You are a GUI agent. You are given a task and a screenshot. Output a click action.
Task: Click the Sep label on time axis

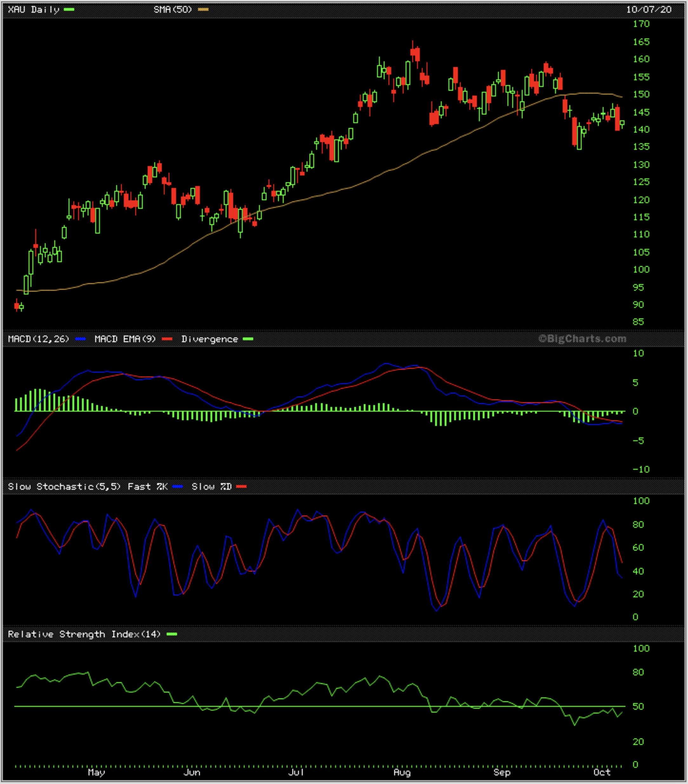click(x=502, y=772)
